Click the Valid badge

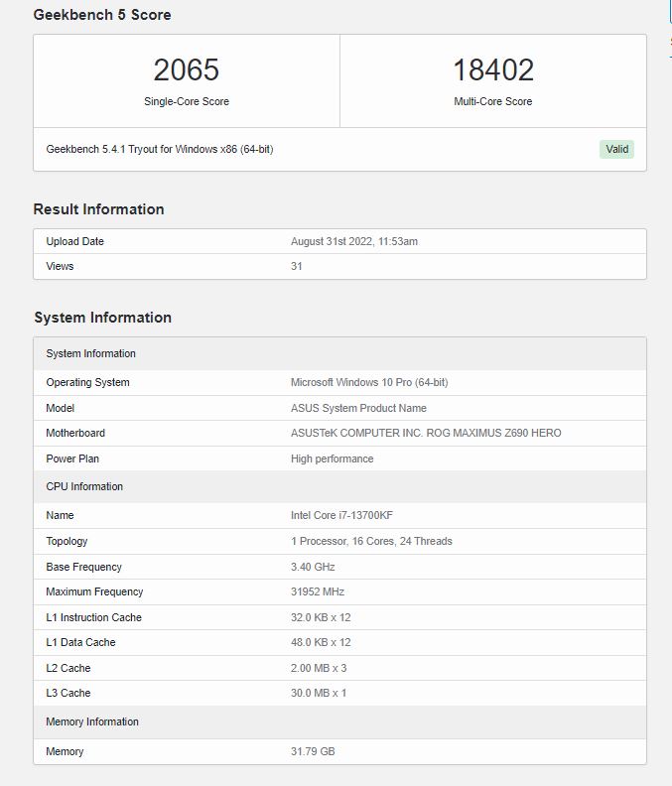point(616,149)
